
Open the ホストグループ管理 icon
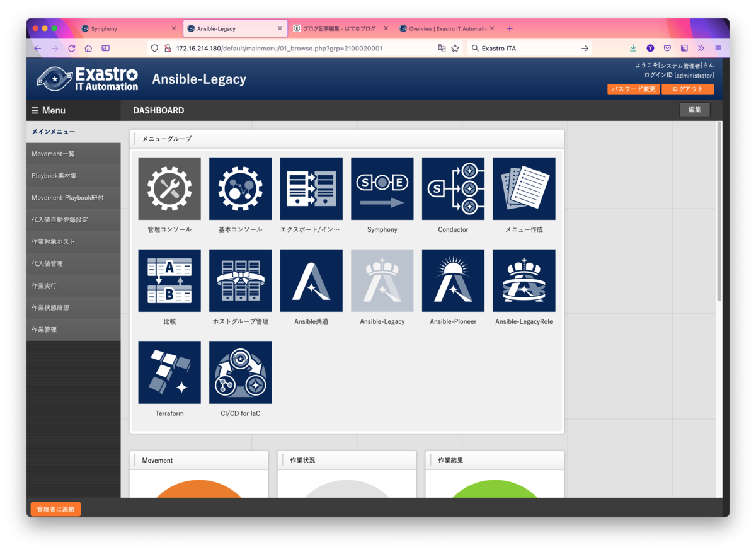(x=240, y=280)
